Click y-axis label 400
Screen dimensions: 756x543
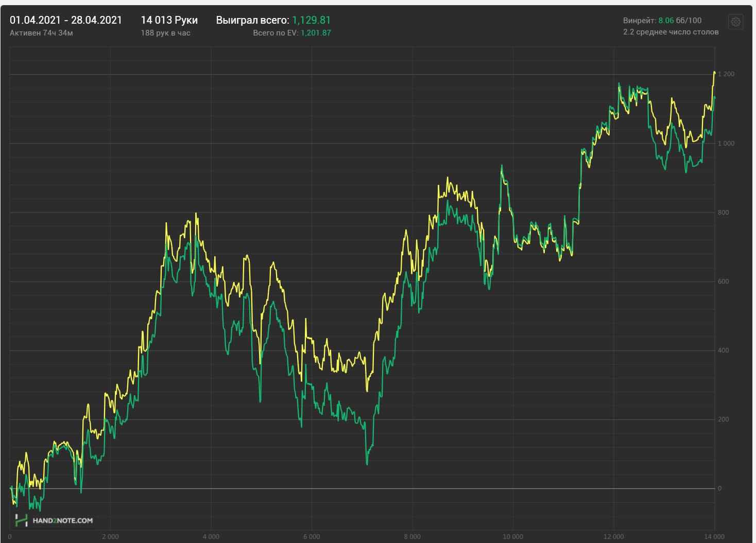[x=724, y=350]
